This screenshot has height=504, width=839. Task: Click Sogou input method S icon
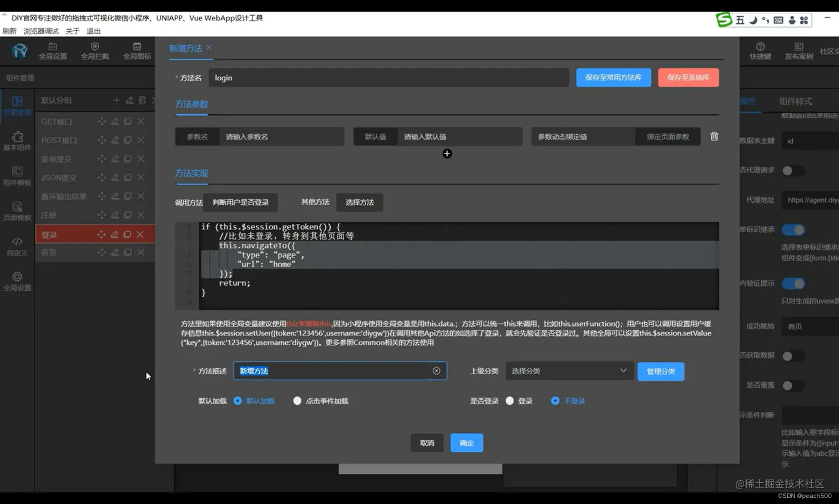(724, 20)
